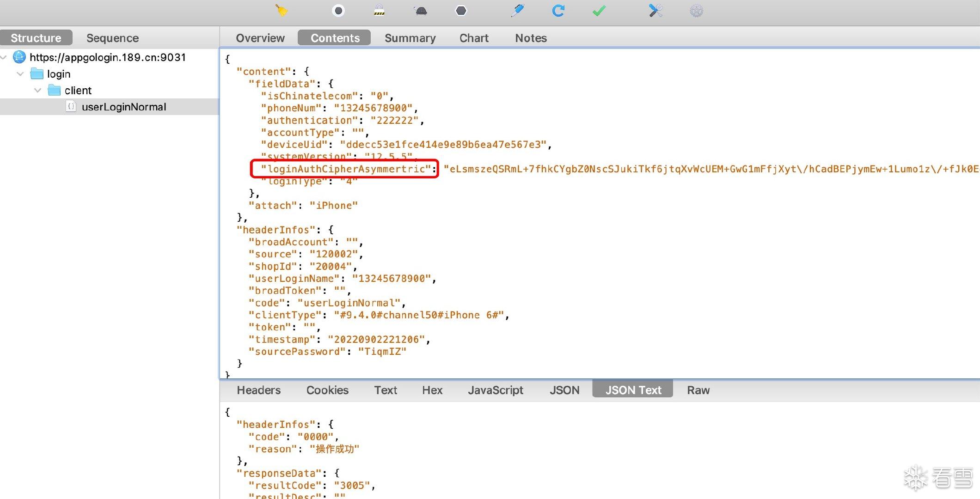Toggle throttling turtle icon

(421, 11)
